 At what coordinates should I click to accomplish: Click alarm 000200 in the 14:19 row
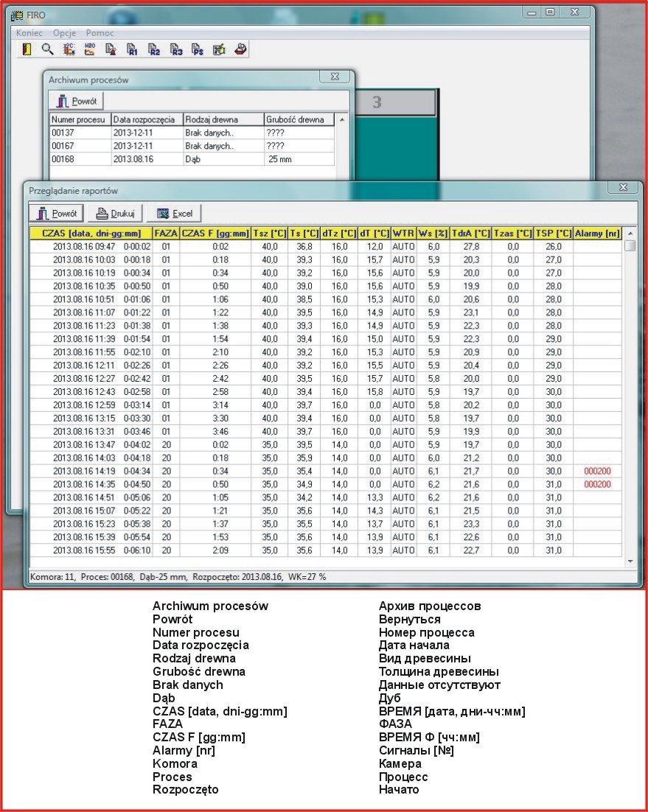(597, 472)
